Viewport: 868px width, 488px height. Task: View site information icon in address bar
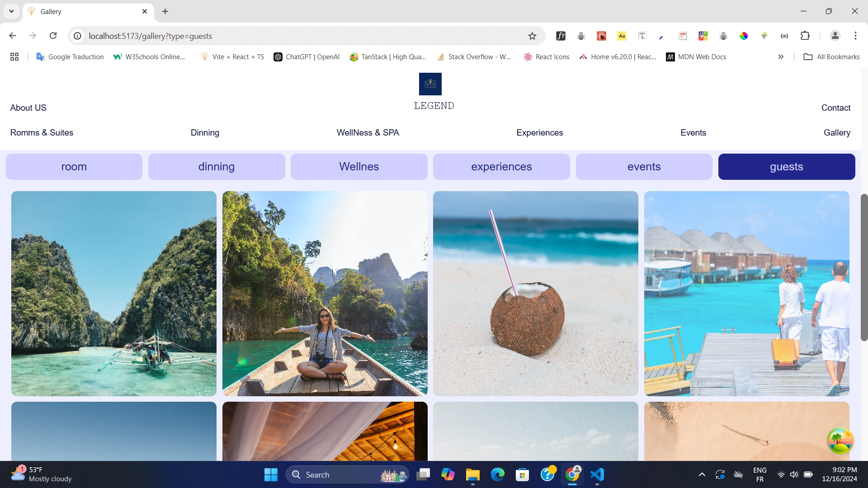pyautogui.click(x=78, y=36)
